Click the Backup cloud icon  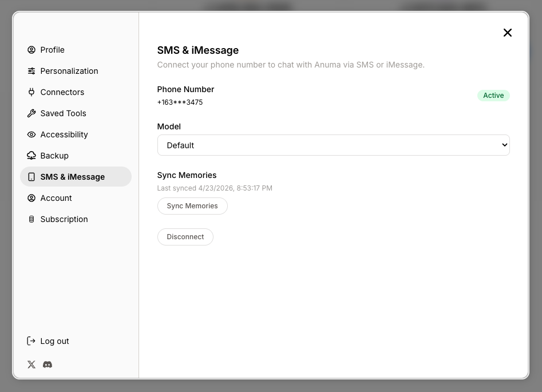(31, 156)
